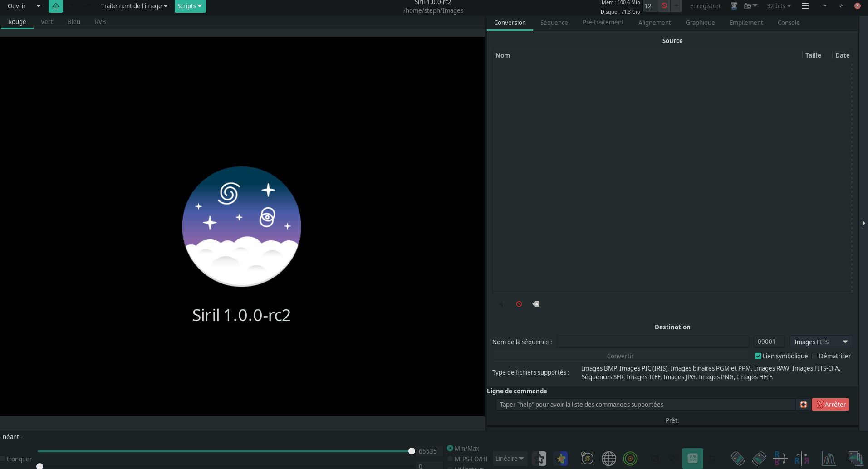Open the Images FITS format dropdown

coord(821,342)
